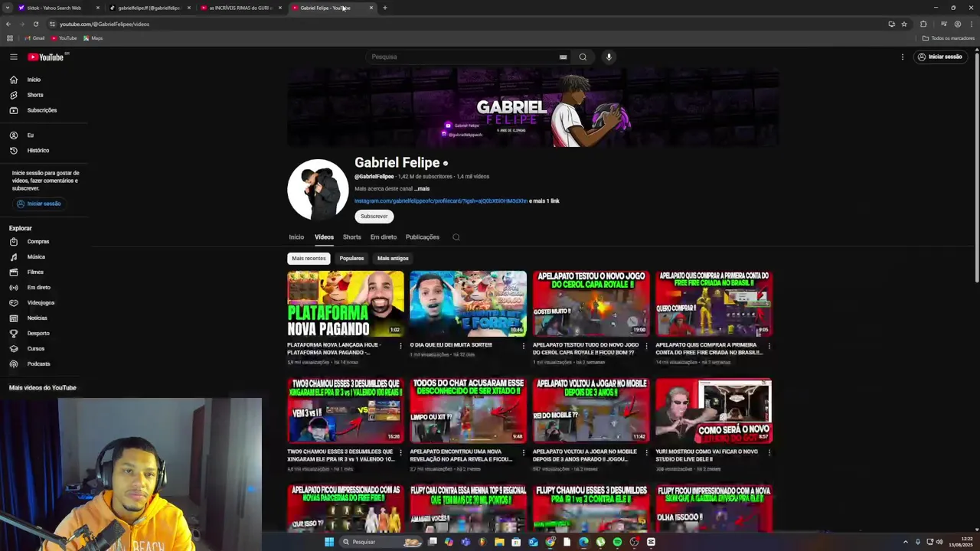Open Gmail bookmark in bookmarks bar
The width and height of the screenshot is (980, 551).
click(x=34, y=38)
